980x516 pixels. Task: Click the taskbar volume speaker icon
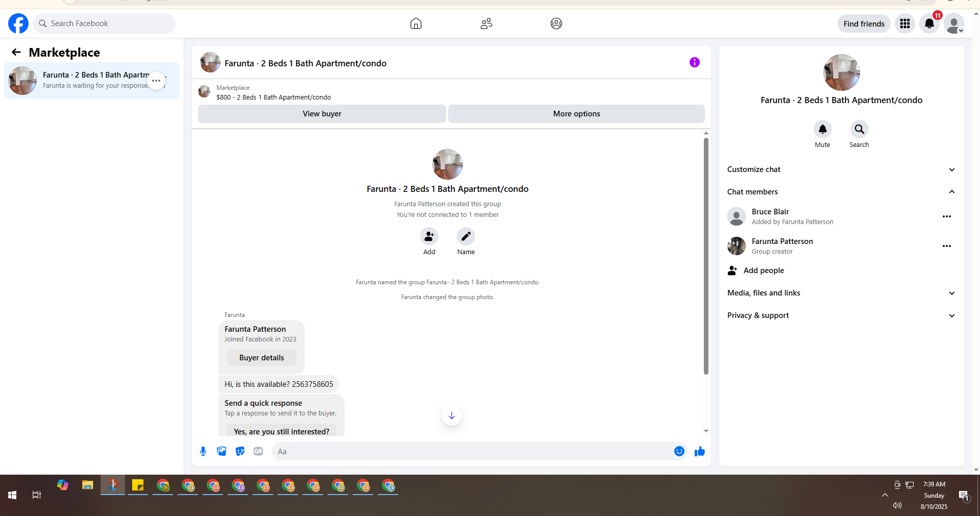coord(897,505)
